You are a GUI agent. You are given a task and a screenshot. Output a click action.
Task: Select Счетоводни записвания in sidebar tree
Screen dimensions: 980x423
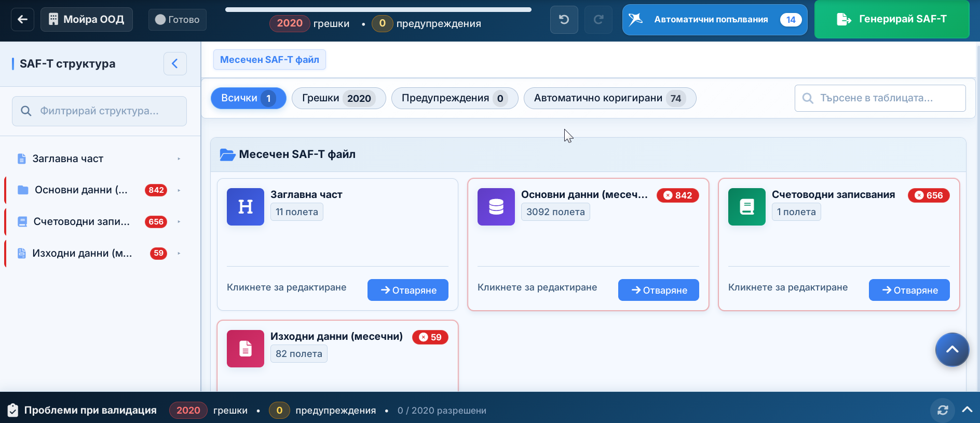(x=81, y=222)
